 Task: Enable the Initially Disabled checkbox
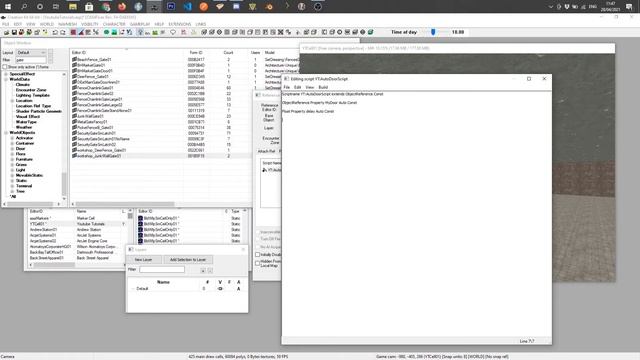pos(258,255)
